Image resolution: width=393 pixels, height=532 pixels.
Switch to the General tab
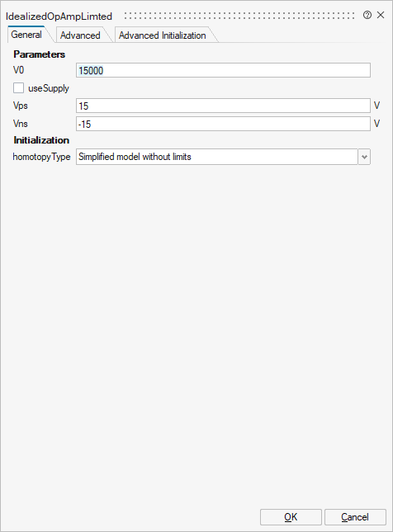26,35
